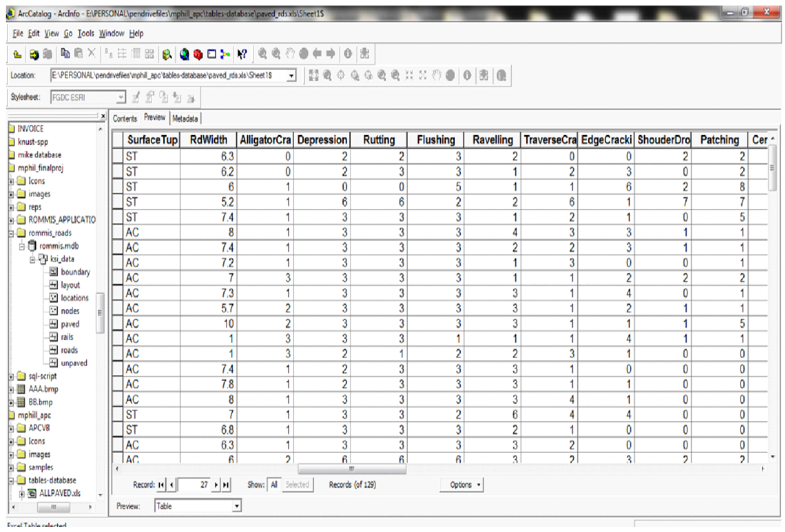Click the Up One Level toolbar icon

(x=18, y=54)
